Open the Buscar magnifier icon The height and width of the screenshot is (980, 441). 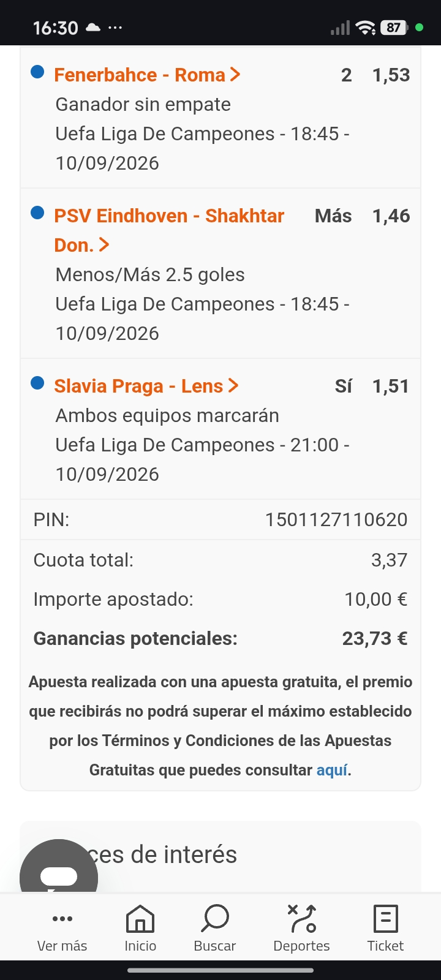214,919
